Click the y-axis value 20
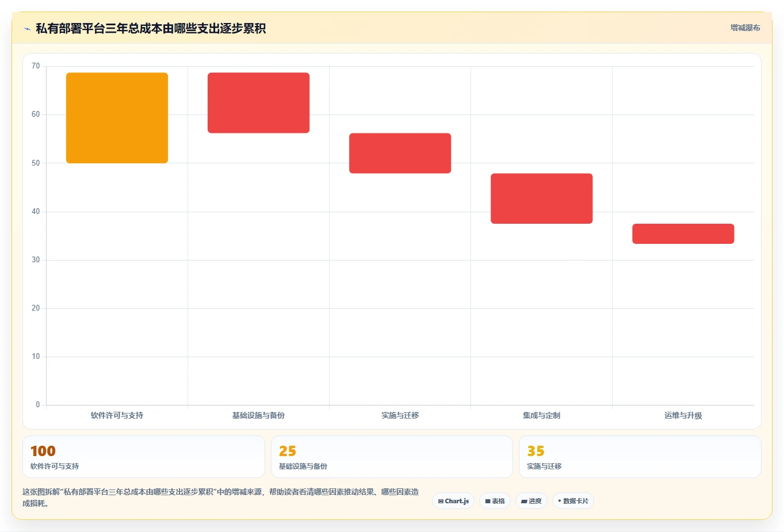This screenshot has width=784, height=532. tap(36, 308)
